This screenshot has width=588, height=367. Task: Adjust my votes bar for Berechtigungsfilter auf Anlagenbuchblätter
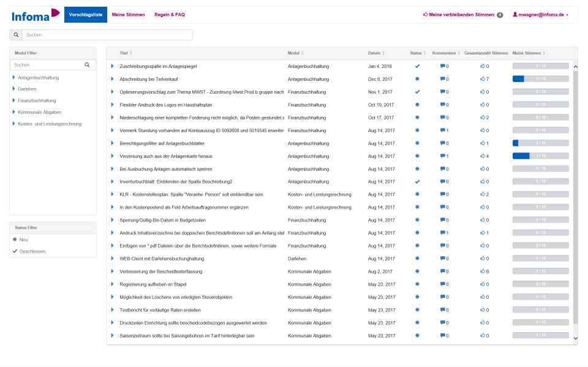[x=540, y=143]
